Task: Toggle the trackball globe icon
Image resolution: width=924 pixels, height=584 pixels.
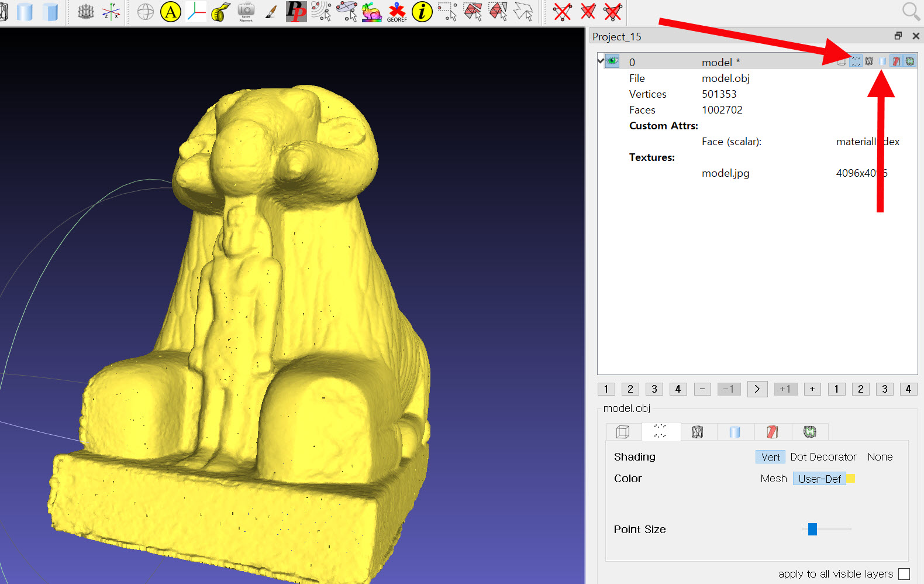Action: (x=145, y=12)
